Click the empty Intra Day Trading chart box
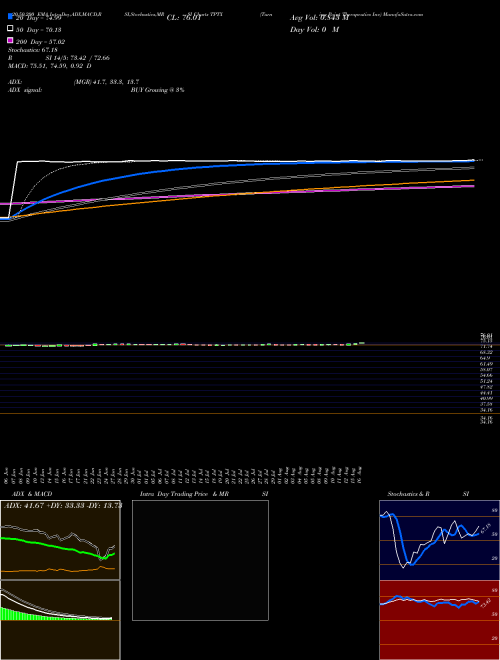This screenshot has width=500, height=660. coord(200,560)
